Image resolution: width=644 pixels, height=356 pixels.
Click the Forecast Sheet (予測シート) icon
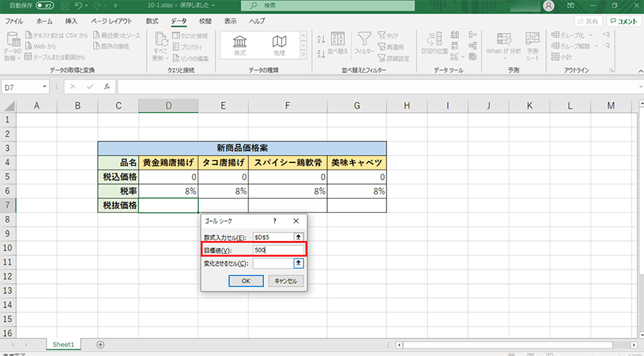532,44
